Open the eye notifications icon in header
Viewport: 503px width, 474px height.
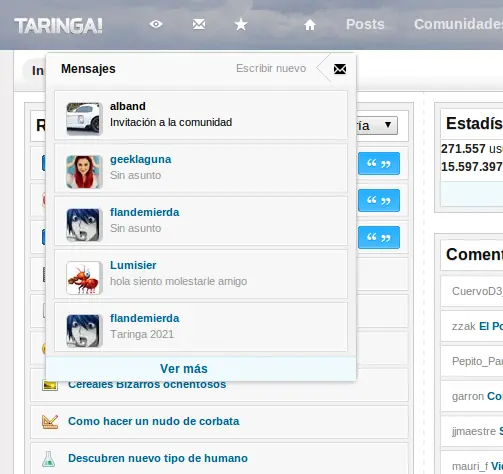(156, 24)
